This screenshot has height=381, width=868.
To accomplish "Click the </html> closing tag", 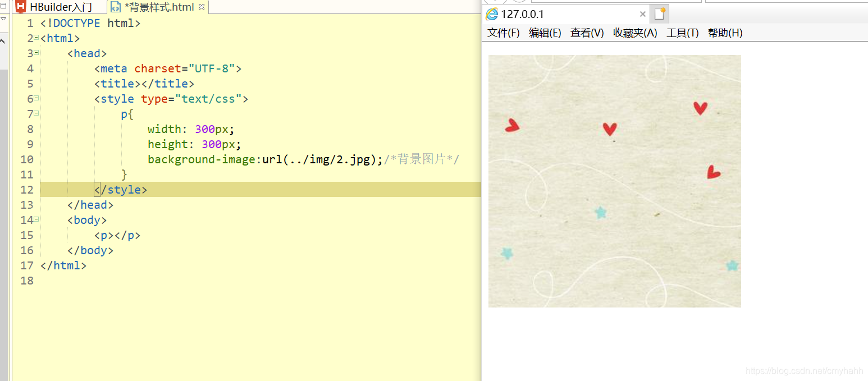I will coord(63,266).
